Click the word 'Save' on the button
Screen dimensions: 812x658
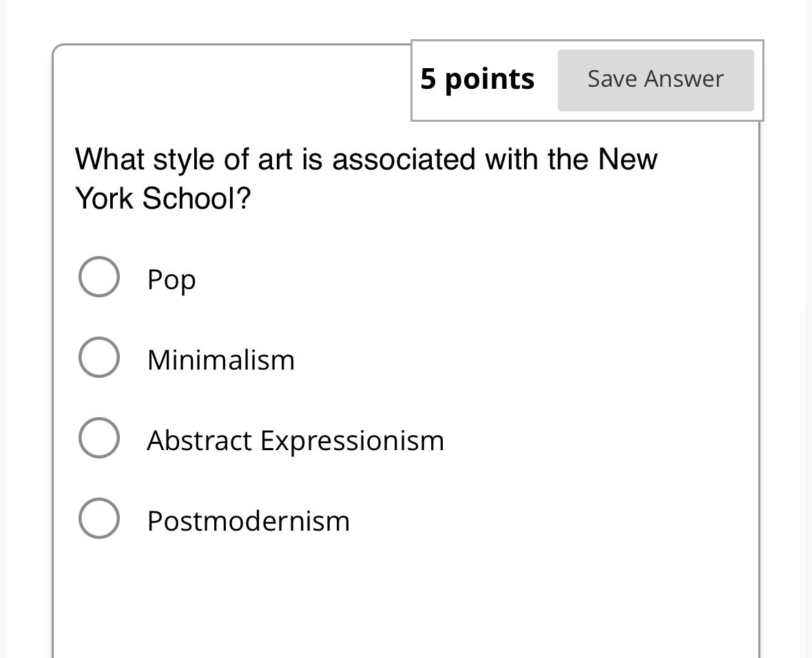click(612, 79)
